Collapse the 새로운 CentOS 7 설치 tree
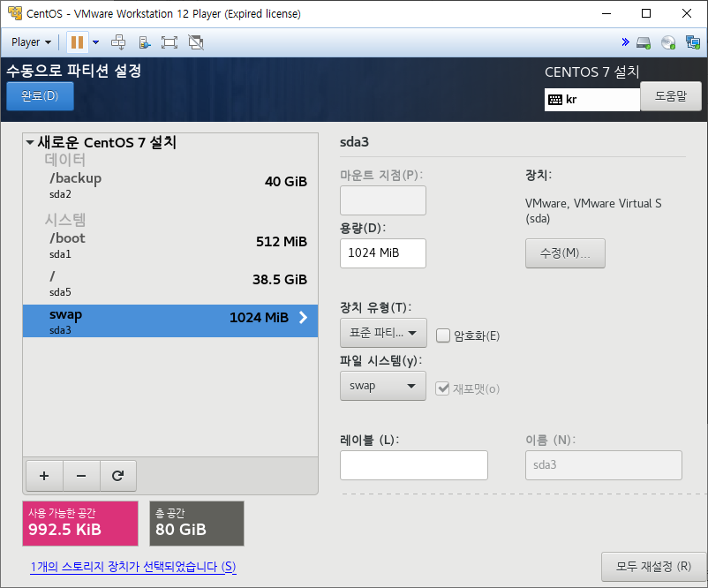 tap(30, 143)
